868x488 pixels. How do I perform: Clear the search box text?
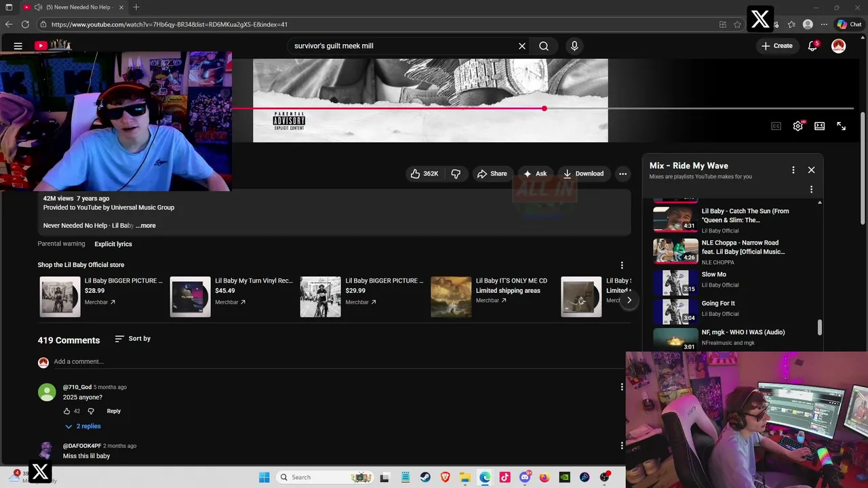point(522,46)
